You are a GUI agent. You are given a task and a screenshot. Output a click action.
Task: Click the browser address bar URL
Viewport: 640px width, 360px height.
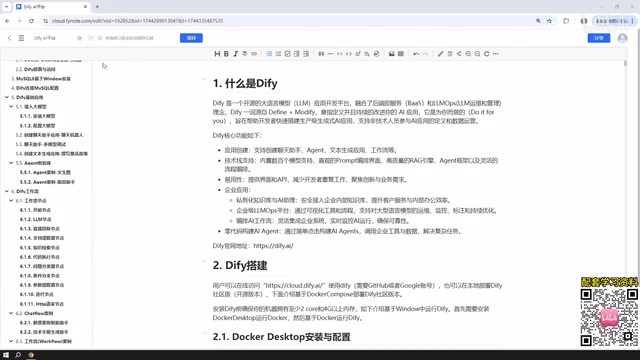[x=138, y=21]
